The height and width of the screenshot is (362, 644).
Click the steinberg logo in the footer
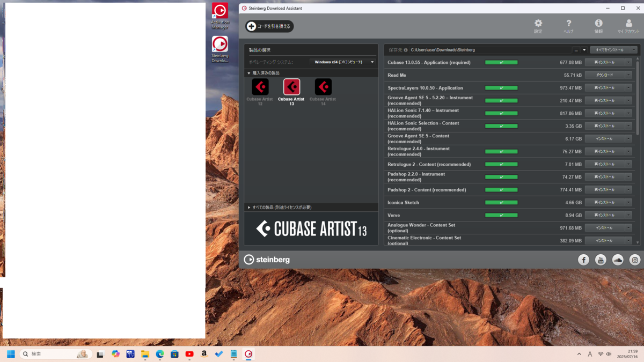[267, 260]
